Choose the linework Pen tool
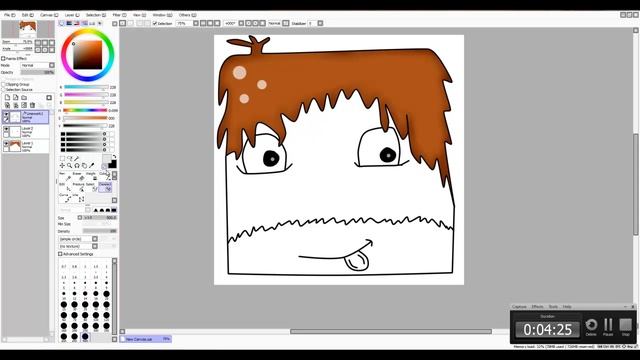This screenshot has height=360, width=640. tap(65, 176)
